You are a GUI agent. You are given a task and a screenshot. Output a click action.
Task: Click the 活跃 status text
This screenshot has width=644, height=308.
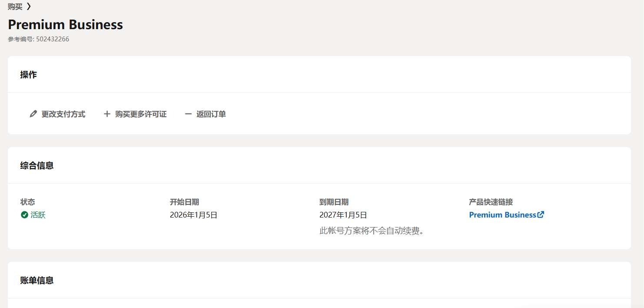[38, 215]
